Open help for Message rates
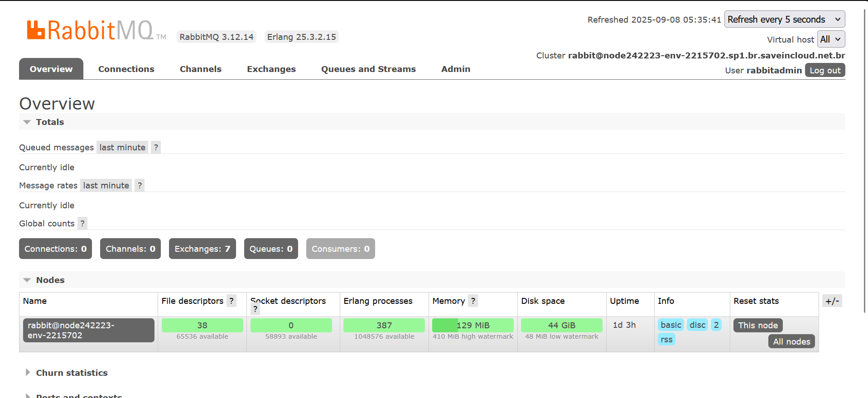Viewport: 868px width, 398px height. click(140, 185)
